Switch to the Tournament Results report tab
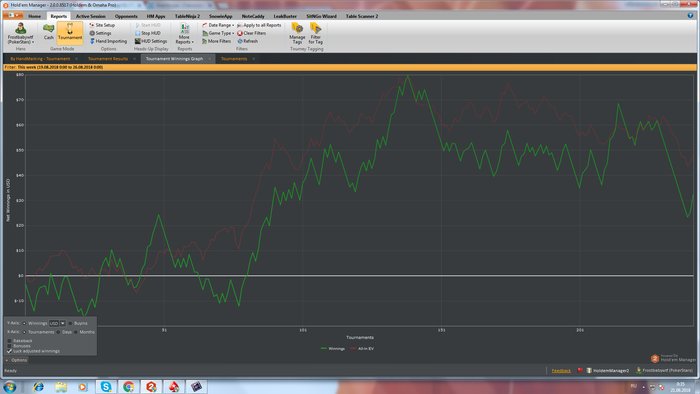Viewport: 700px width, 394px height. (x=108, y=59)
